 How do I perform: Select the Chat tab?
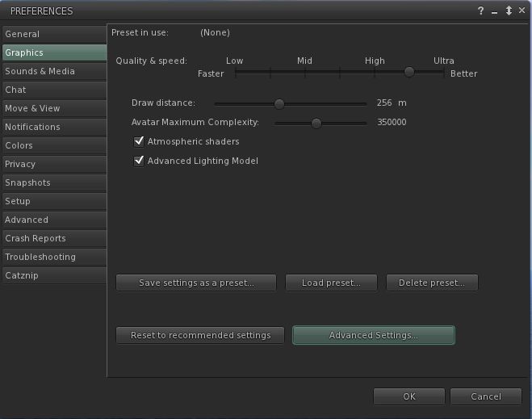(x=53, y=90)
